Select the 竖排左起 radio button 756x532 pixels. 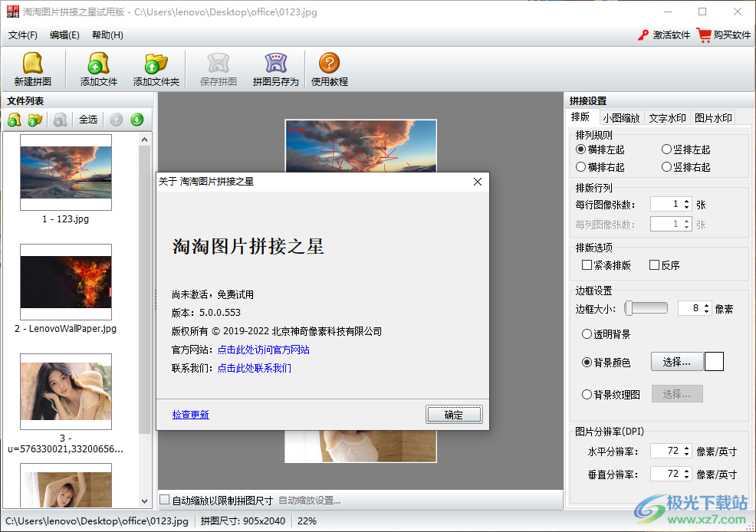[x=665, y=149]
